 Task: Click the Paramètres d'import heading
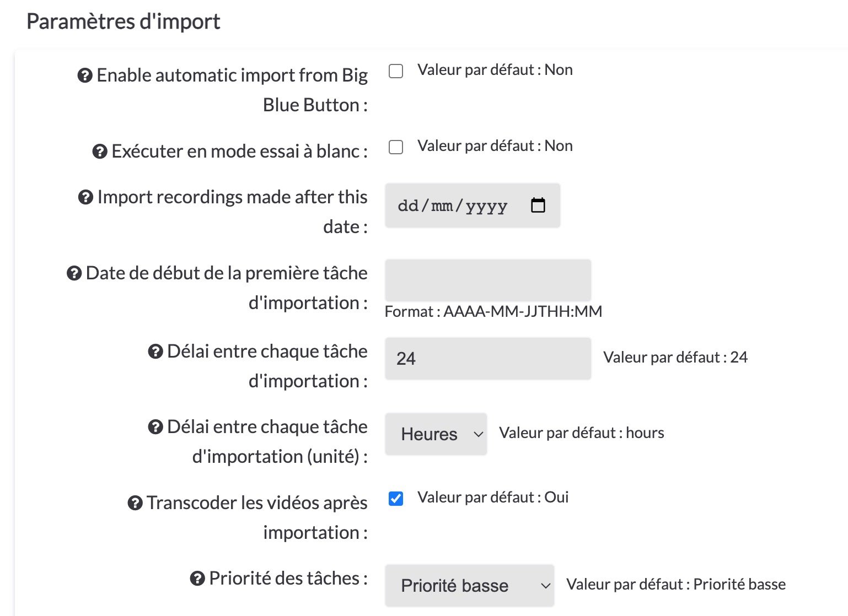coord(124,21)
